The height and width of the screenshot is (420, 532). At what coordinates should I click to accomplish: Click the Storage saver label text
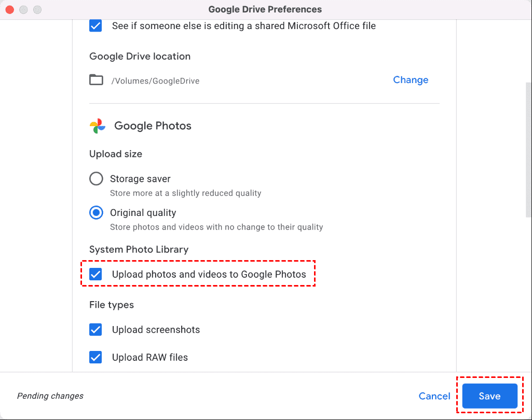tap(140, 179)
